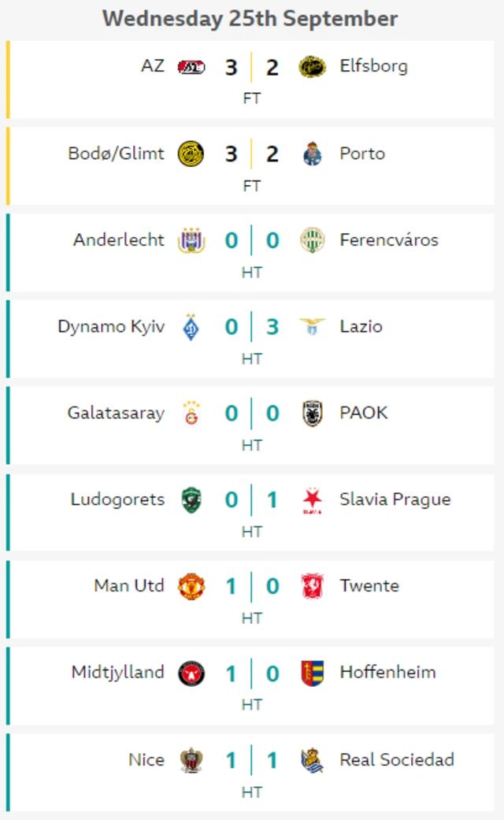
Task: Click the Wednesday 25th September heading
Action: (x=250, y=19)
